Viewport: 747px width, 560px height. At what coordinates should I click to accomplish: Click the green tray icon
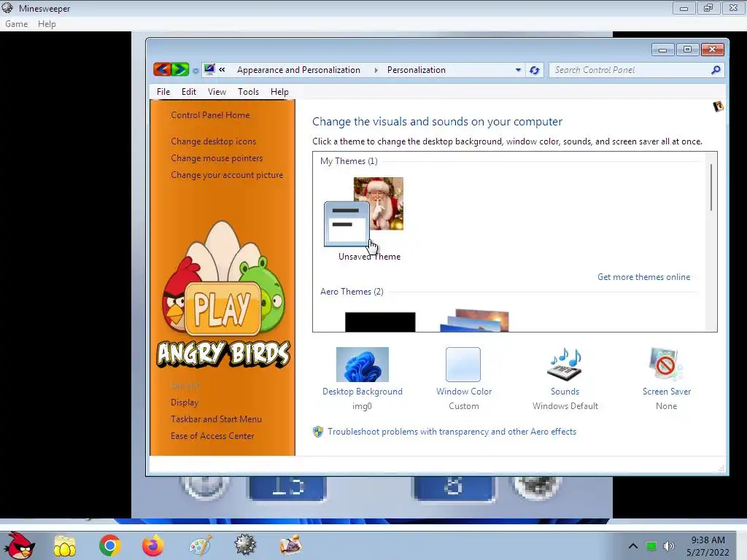(x=651, y=545)
